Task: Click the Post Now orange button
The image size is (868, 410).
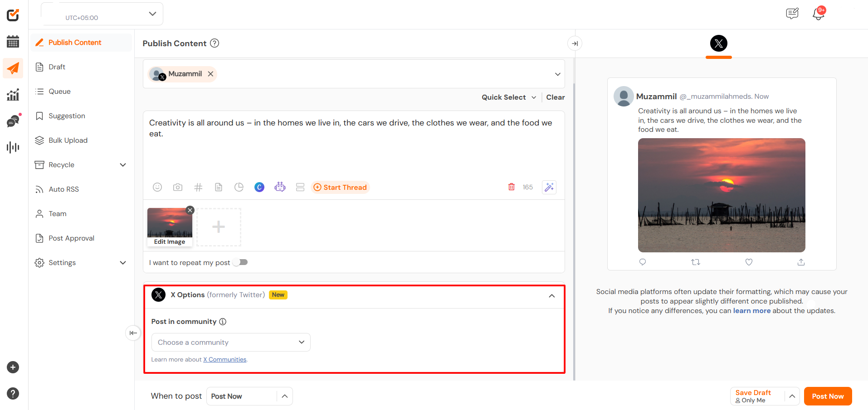Action: pos(828,396)
